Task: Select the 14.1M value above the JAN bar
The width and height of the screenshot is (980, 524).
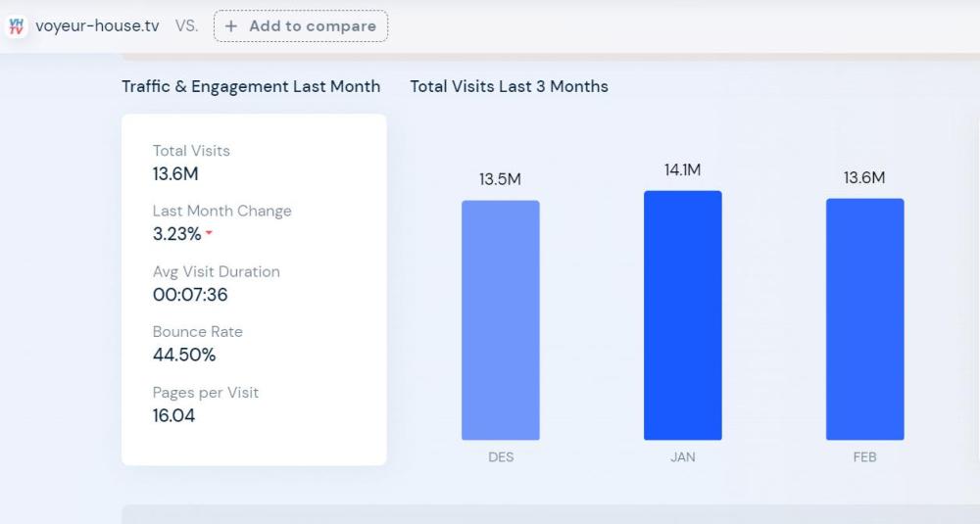Action: click(682, 169)
